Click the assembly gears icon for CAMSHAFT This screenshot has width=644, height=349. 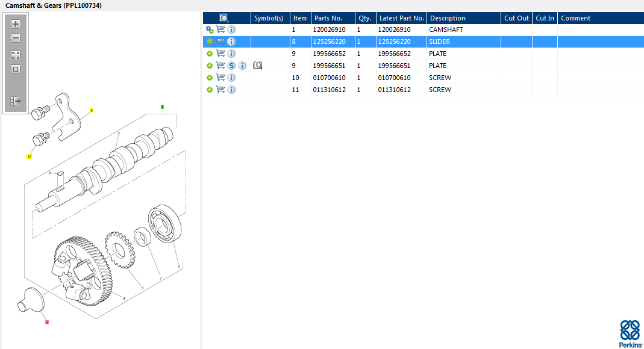point(210,29)
